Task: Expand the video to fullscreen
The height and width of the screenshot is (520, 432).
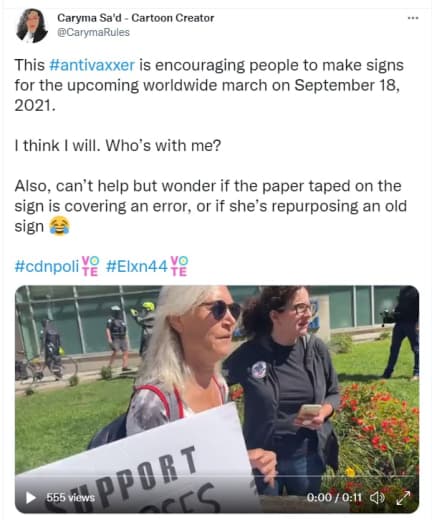Action: pyautogui.click(x=403, y=498)
